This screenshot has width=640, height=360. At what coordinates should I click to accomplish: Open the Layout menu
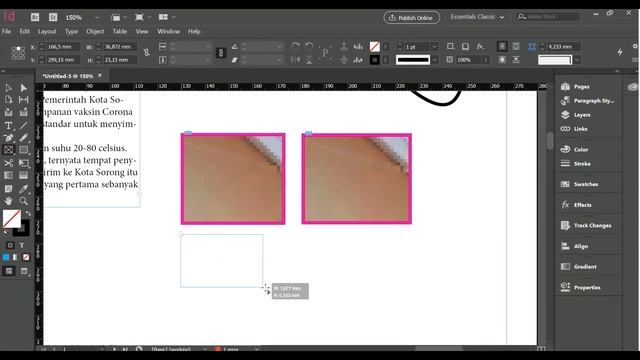[x=47, y=31]
